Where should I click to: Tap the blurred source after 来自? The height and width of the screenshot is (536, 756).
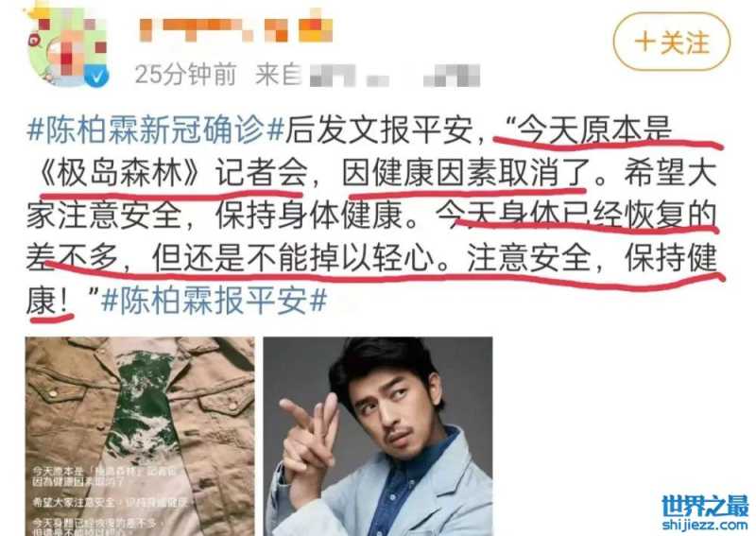[x=394, y=76]
